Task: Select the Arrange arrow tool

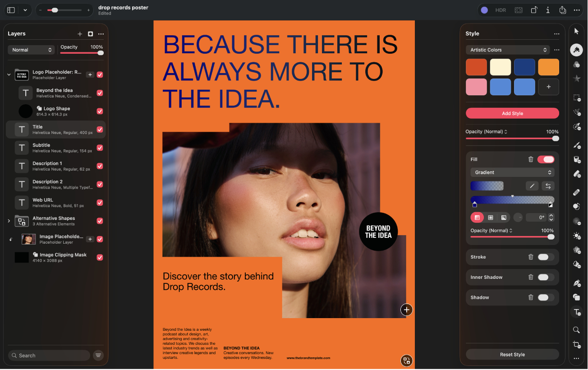Action: tap(576, 31)
